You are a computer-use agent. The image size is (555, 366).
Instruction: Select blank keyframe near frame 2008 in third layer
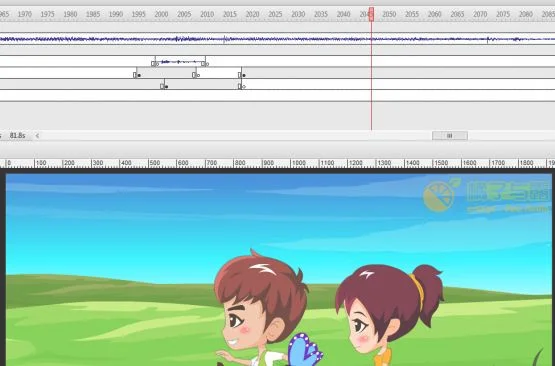195,75
